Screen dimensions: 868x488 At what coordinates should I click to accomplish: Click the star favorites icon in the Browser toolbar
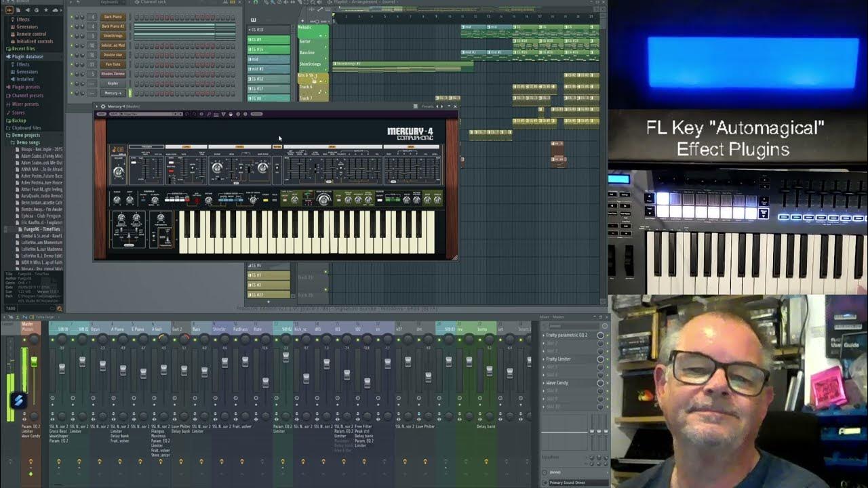(46, 10)
